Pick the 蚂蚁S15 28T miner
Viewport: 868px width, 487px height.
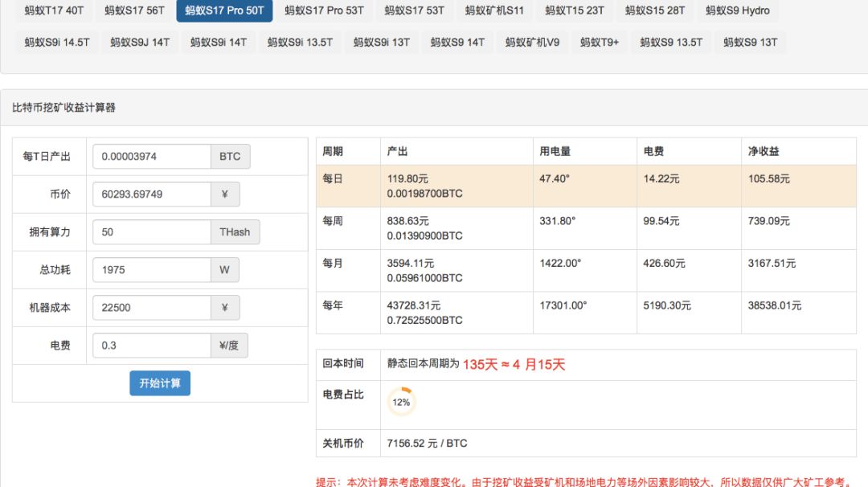pyautogui.click(x=655, y=10)
